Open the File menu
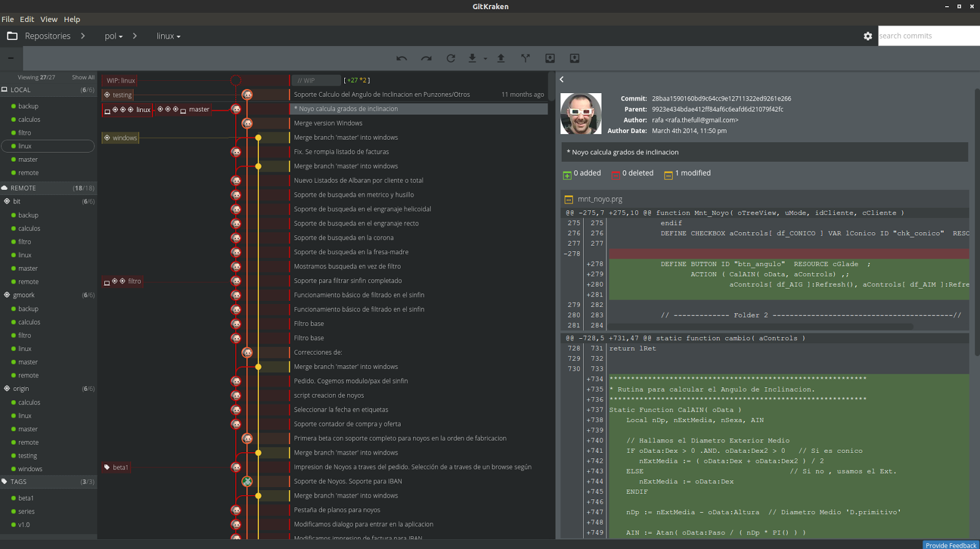This screenshot has width=980, height=549. tap(8, 19)
